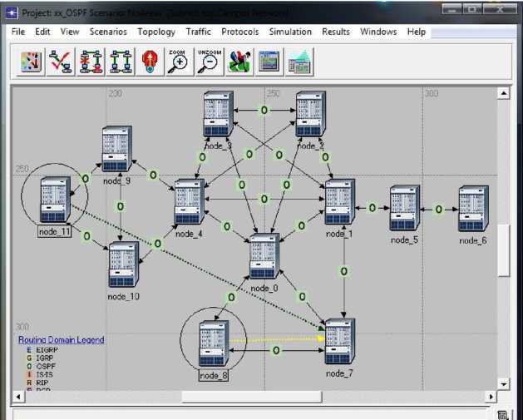Open the Help menu
Viewport: 523px width, 420px height.
click(x=417, y=32)
